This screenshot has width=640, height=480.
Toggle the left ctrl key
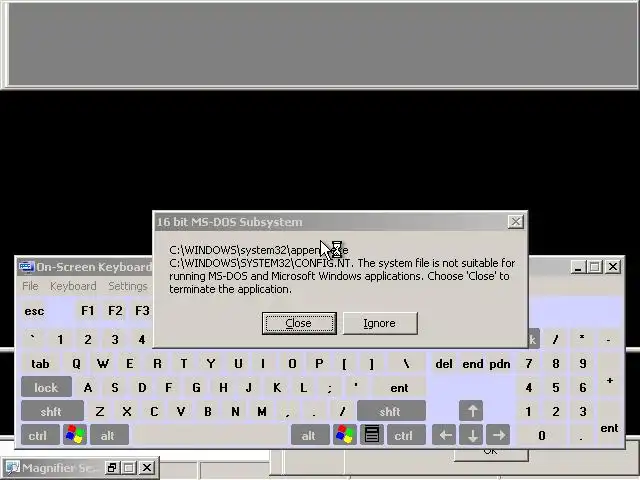coord(40,435)
